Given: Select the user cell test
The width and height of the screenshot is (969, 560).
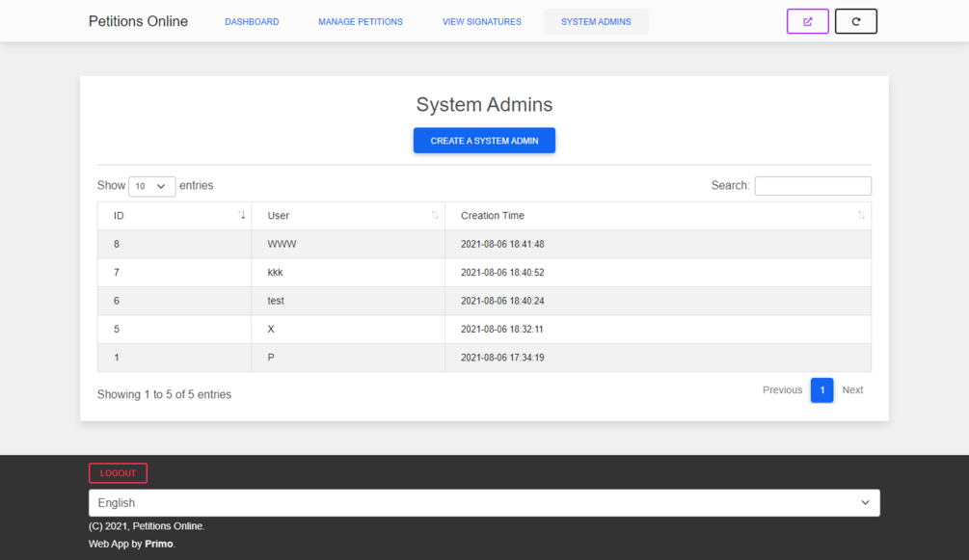Looking at the screenshot, I should (348, 301).
